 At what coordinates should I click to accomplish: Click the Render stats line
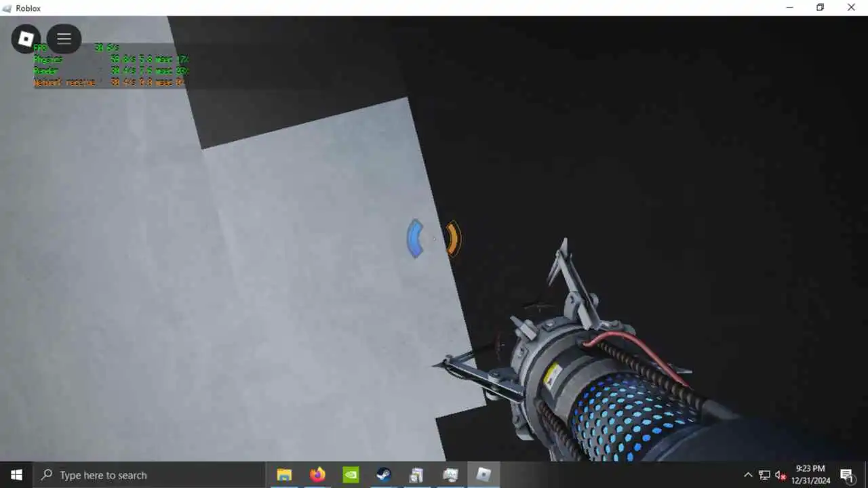[111, 70]
